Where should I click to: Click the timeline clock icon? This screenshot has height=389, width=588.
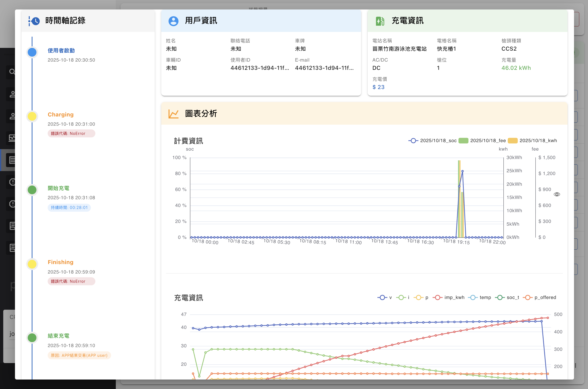(34, 21)
